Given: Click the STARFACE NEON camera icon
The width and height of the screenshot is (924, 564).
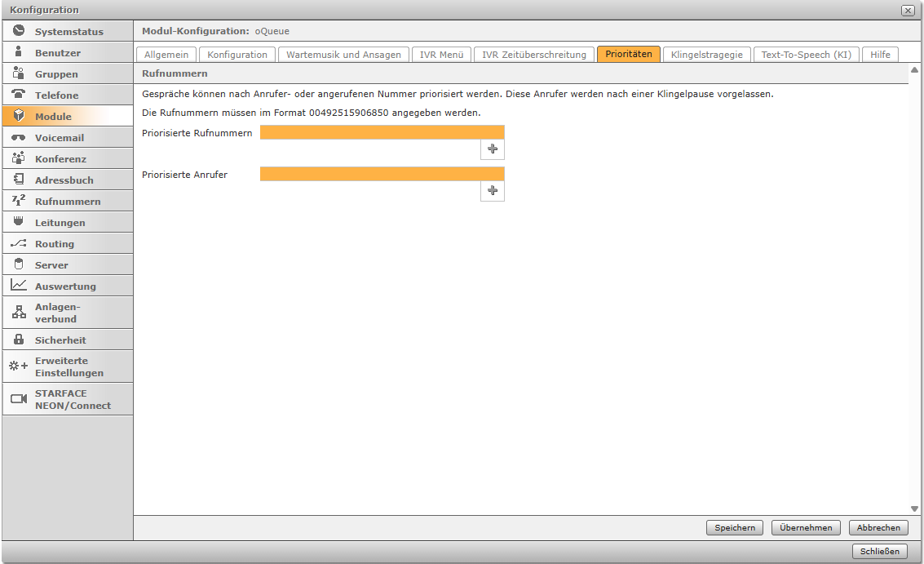Looking at the screenshot, I should 19,399.
